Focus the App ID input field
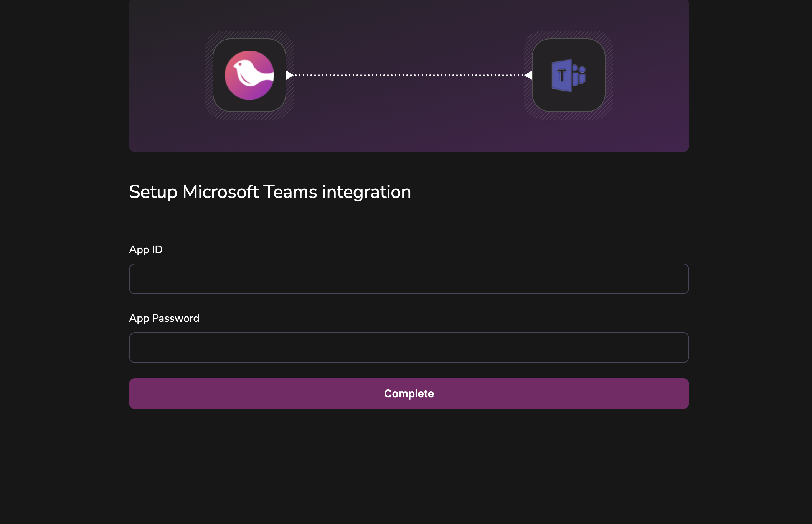 click(x=409, y=279)
